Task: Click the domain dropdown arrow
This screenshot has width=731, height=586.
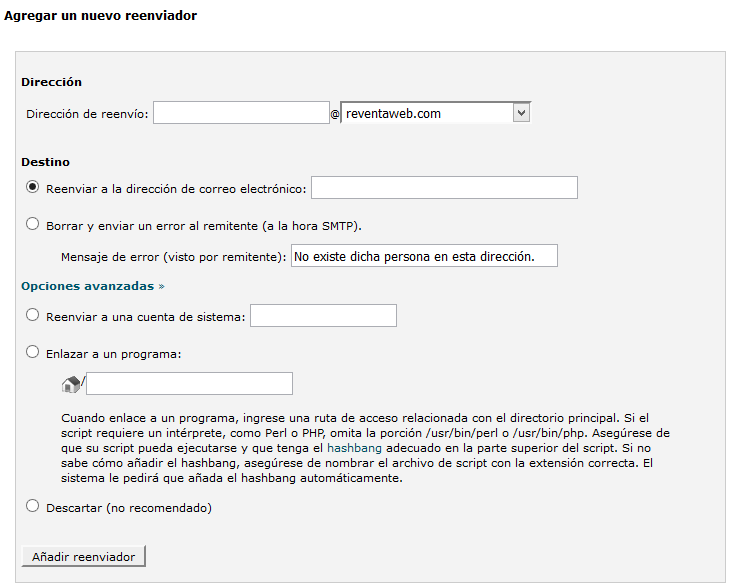Action: click(x=520, y=114)
